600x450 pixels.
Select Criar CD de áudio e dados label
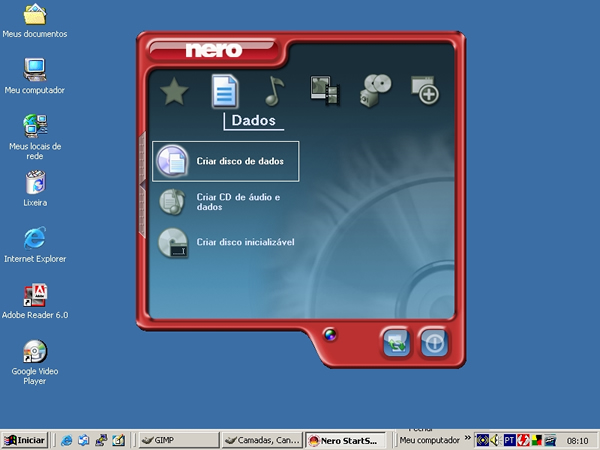[238, 202]
